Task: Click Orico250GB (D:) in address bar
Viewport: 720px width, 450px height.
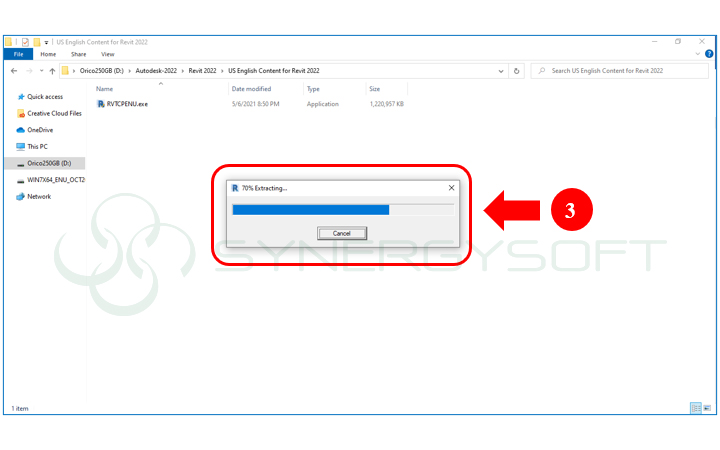Action: (x=102, y=71)
